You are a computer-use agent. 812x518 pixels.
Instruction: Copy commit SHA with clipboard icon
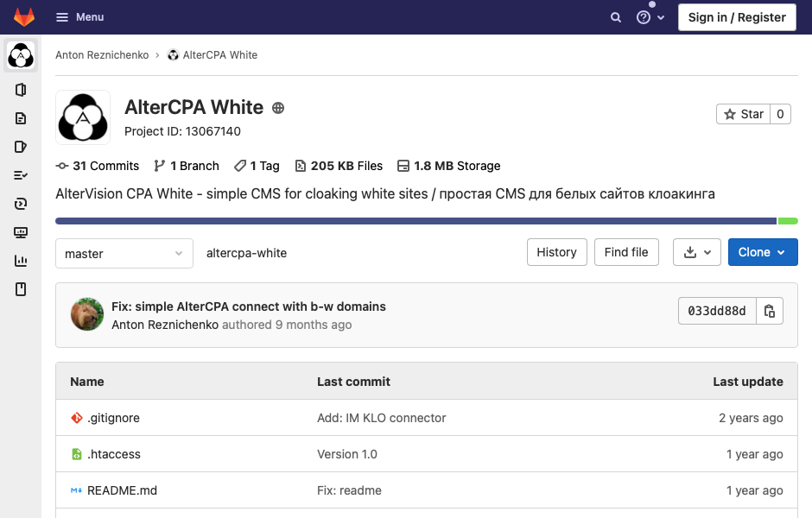770,311
